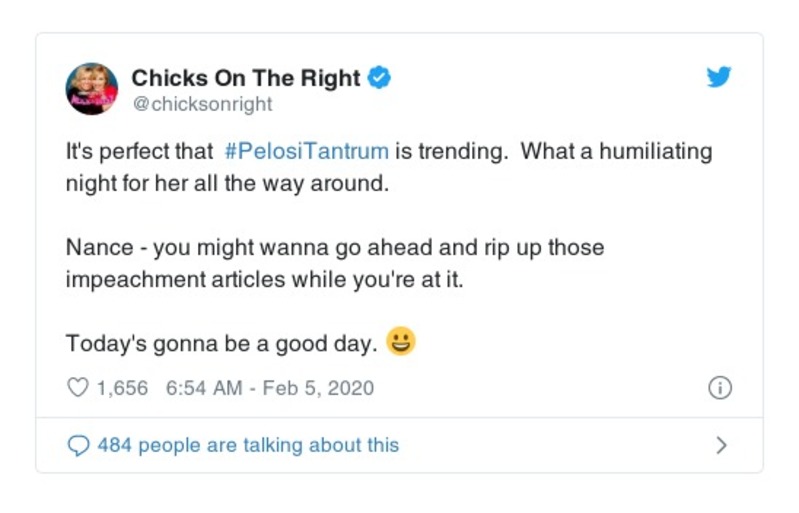The width and height of the screenshot is (799, 513).
Task: Click the "Today's gonna be a good day" line
Action: [x=221, y=343]
